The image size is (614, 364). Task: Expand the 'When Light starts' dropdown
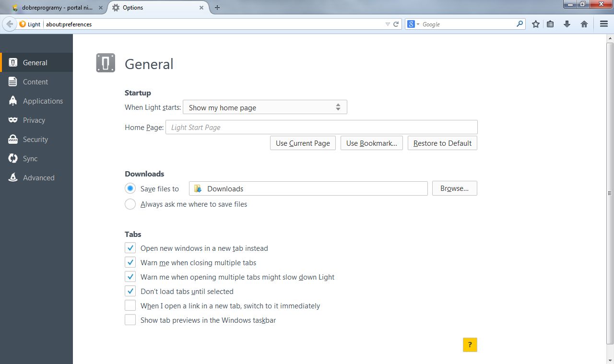pyautogui.click(x=265, y=107)
